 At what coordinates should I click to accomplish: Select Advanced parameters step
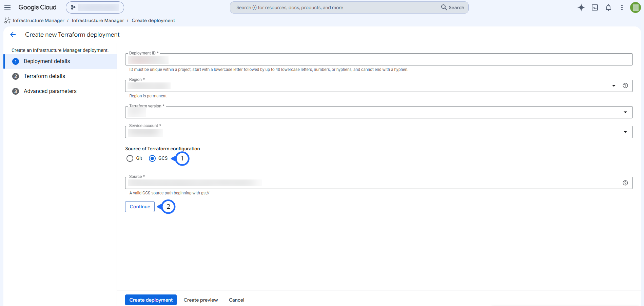coord(60,91)
